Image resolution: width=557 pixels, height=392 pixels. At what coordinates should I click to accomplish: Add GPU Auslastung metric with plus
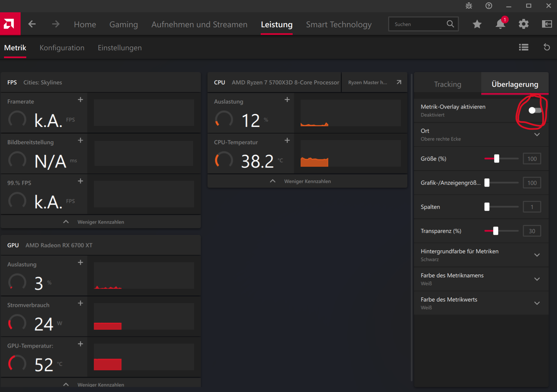80,262
